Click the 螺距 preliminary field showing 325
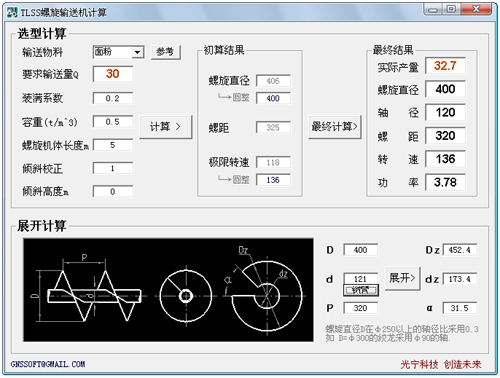This screenshot has height=378, width=500. coord(273,127)
